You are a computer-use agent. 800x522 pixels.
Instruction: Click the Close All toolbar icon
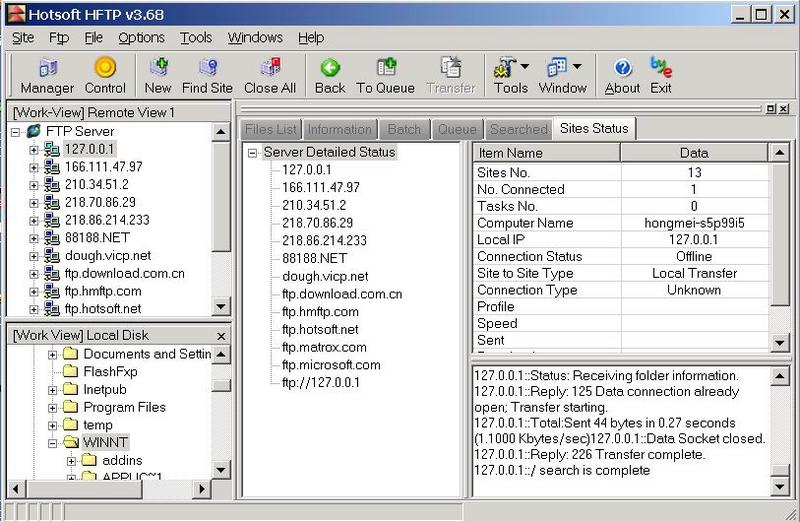pyautogui.click(x=270, y=67)
